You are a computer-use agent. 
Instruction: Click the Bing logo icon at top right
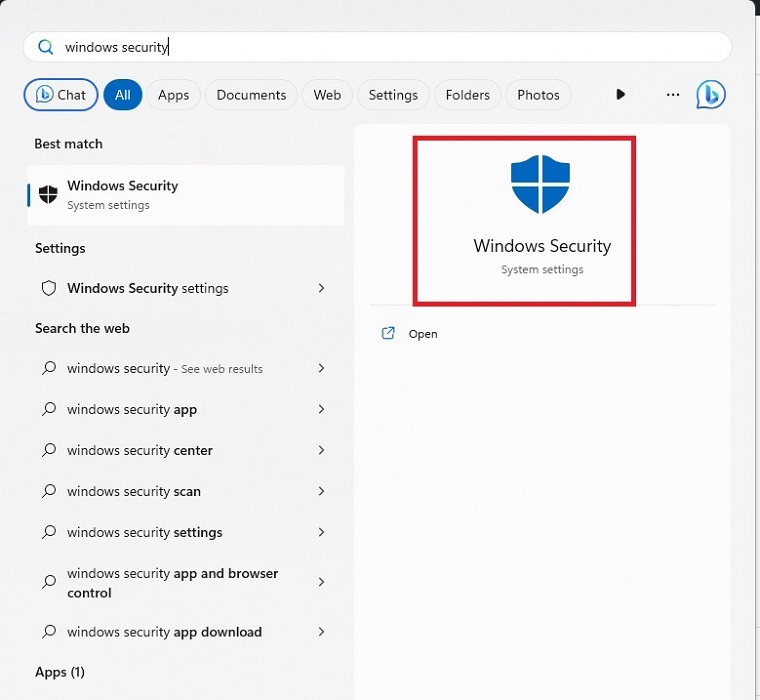[x=711, y=95]
